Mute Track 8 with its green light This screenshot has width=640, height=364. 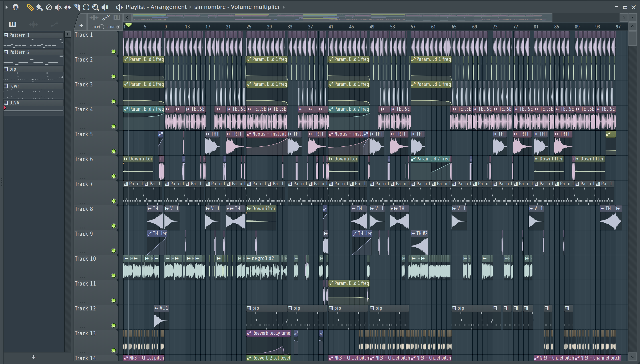pyautogui.click(x=114, y=226)
